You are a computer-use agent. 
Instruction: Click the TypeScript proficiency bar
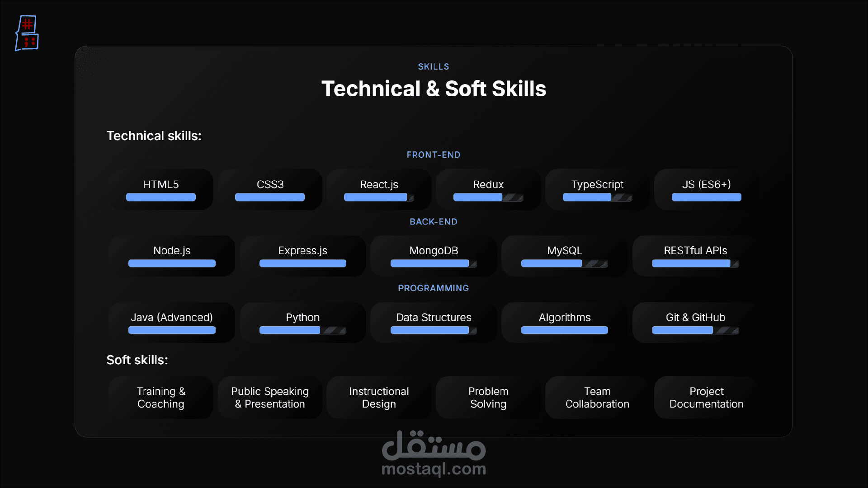[x=597, y=197]
